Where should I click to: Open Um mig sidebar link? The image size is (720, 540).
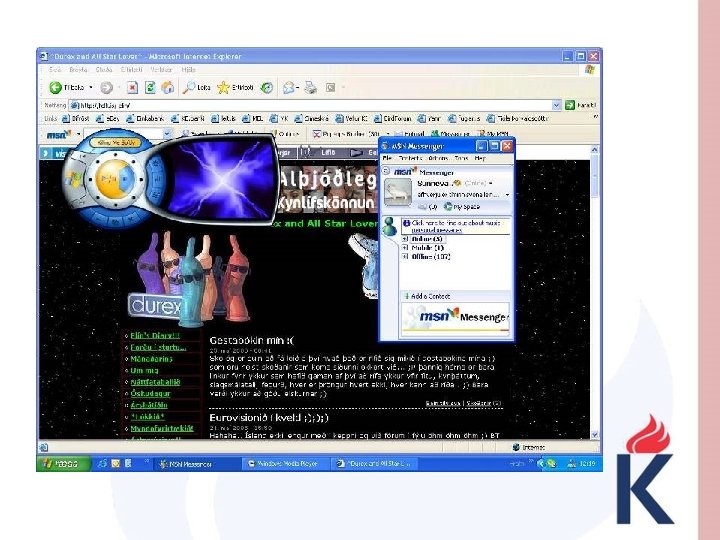click(x=144, y=371)
